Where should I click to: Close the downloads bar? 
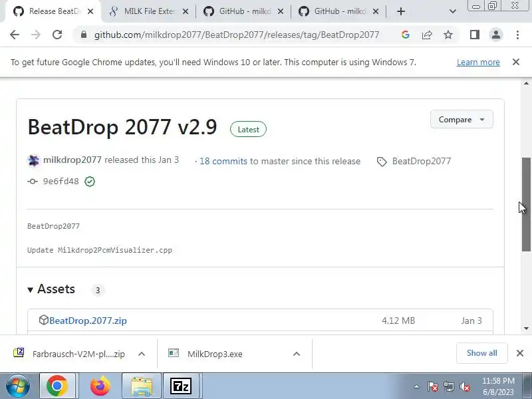(x=520, y=353)
